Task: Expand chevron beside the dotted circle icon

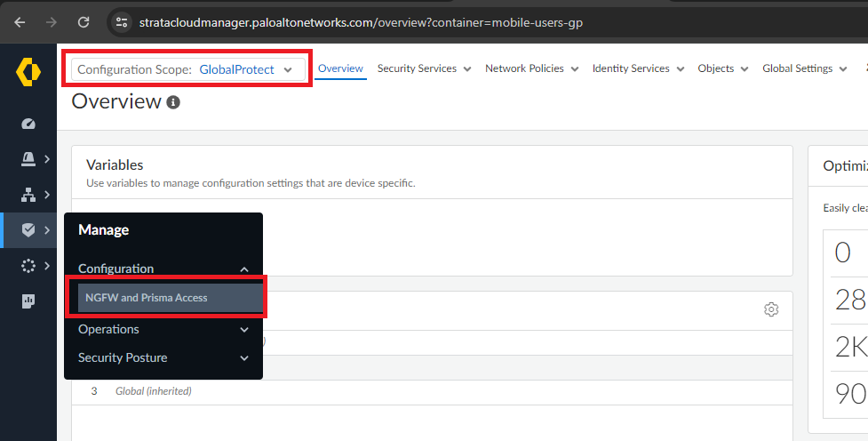Action: coord(47,266)
